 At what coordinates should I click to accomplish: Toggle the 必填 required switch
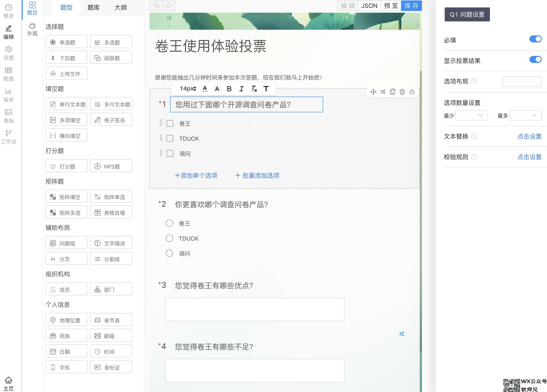535,39
